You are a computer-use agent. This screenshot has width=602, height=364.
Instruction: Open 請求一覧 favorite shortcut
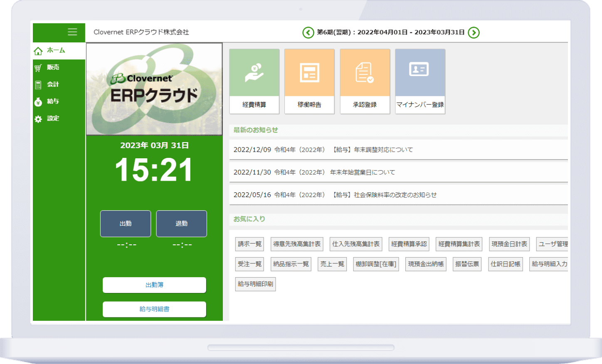pos(249,244)
